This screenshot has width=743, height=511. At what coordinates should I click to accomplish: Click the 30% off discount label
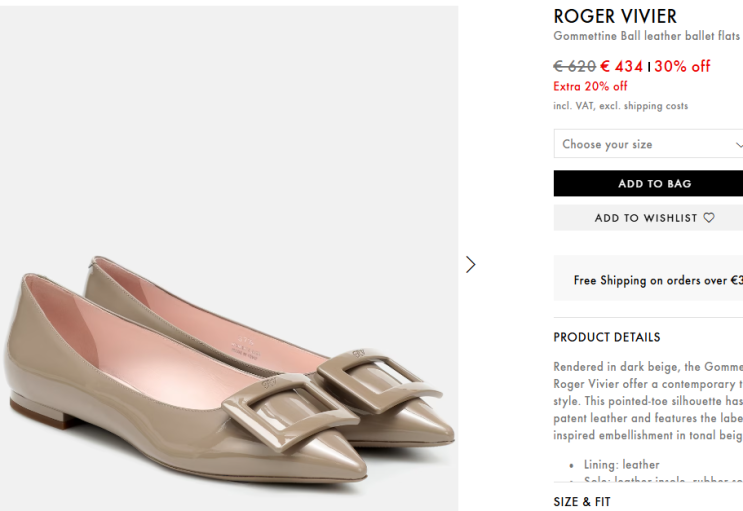coord(682,66)
